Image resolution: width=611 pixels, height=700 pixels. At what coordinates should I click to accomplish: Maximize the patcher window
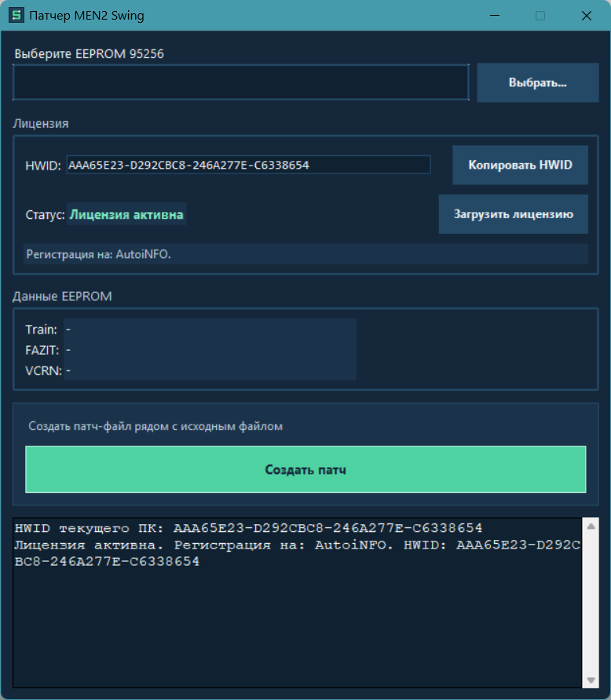click(540, 16)
